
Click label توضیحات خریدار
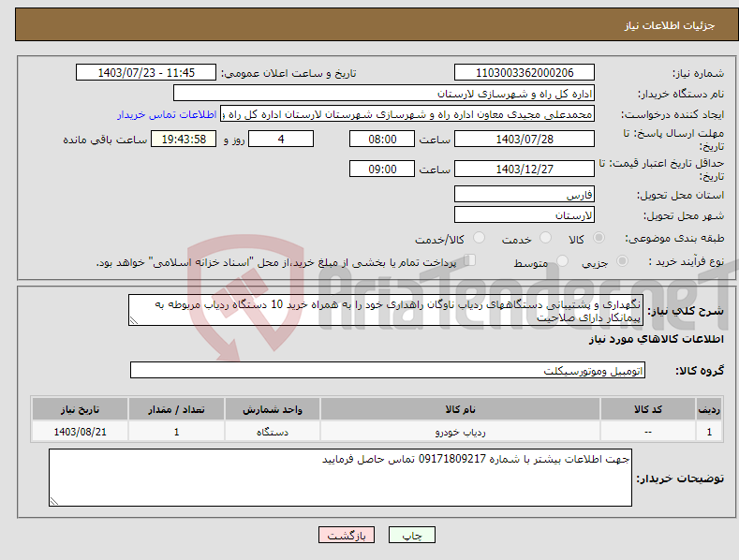pos(680,479)
